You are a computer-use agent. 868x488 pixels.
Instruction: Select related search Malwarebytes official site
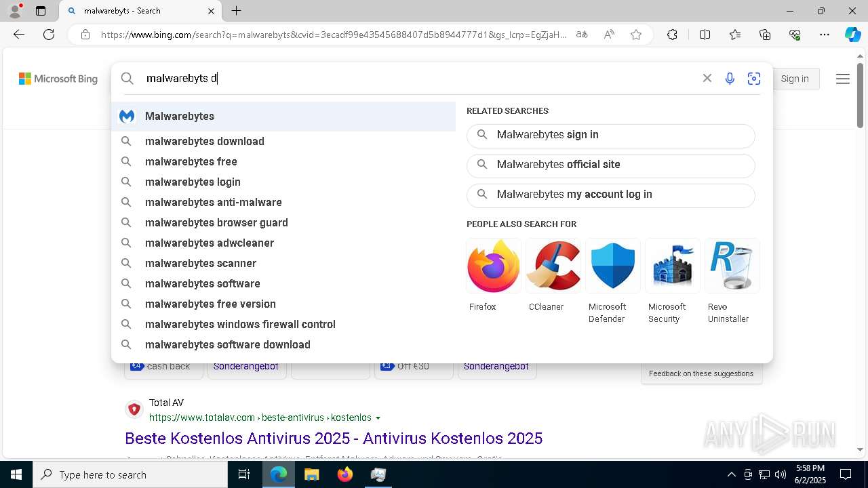610,165
